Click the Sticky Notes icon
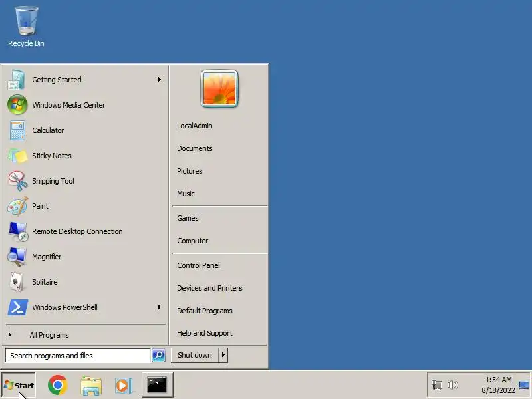Image resolution: width=532 pixels, height=399 pixels. (17, 156)
